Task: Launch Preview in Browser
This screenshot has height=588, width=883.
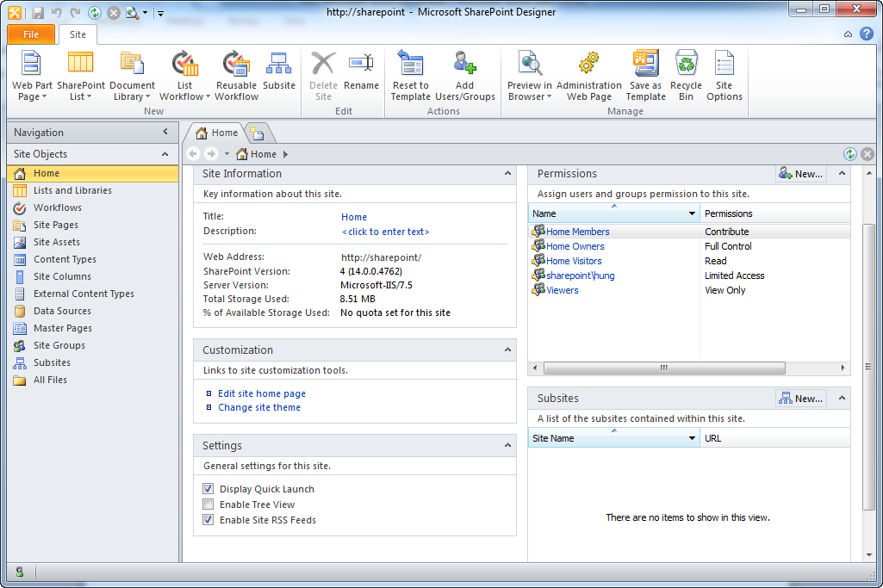Action: coord(529,76)
